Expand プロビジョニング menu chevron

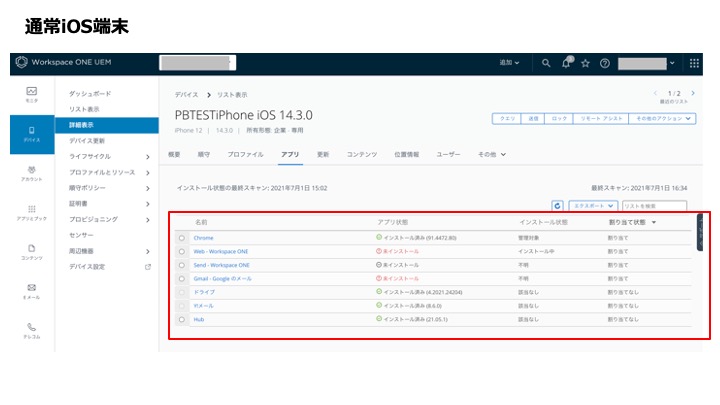click(148, 220)
